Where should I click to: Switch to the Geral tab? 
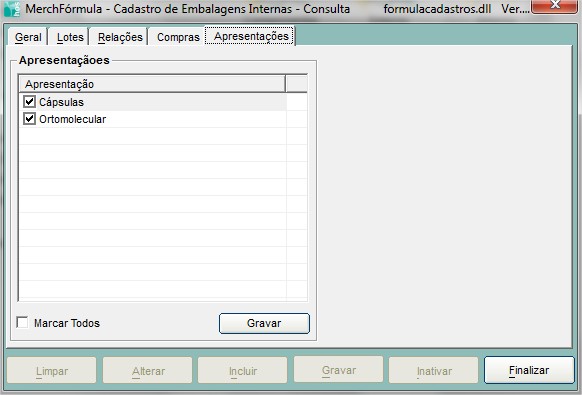28,37
